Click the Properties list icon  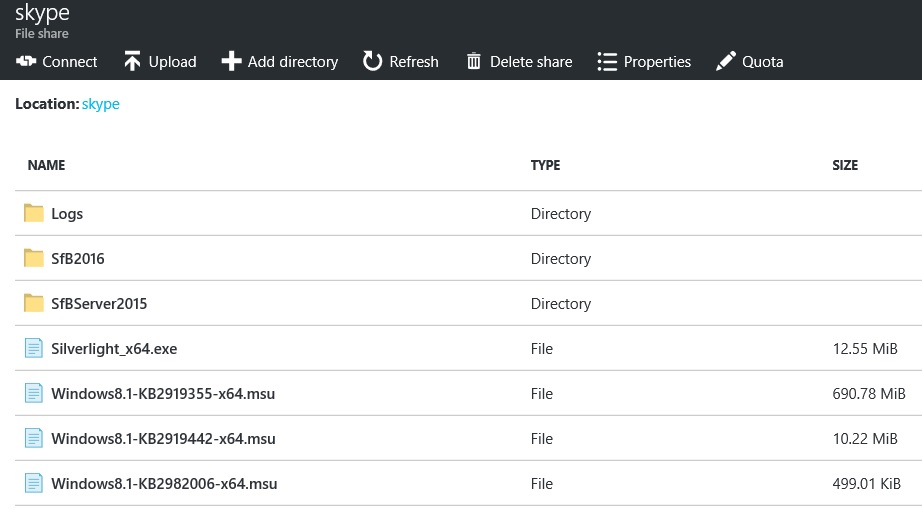pos(607,61)
